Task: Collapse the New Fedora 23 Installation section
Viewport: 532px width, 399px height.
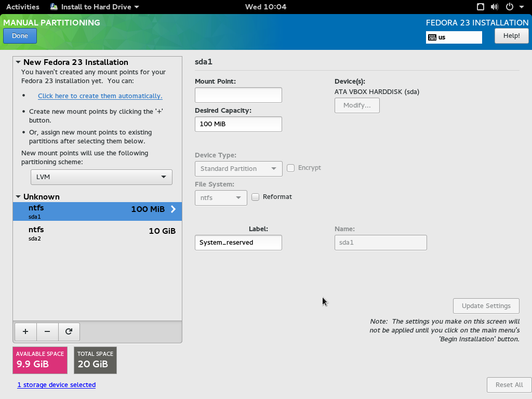Action: point(18,62)
